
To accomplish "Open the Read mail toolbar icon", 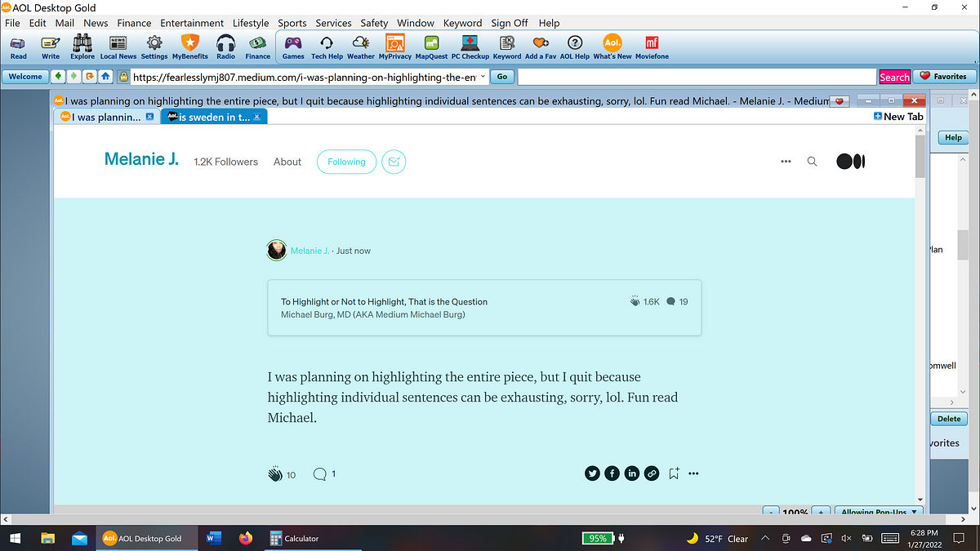I will click(18, 47).
